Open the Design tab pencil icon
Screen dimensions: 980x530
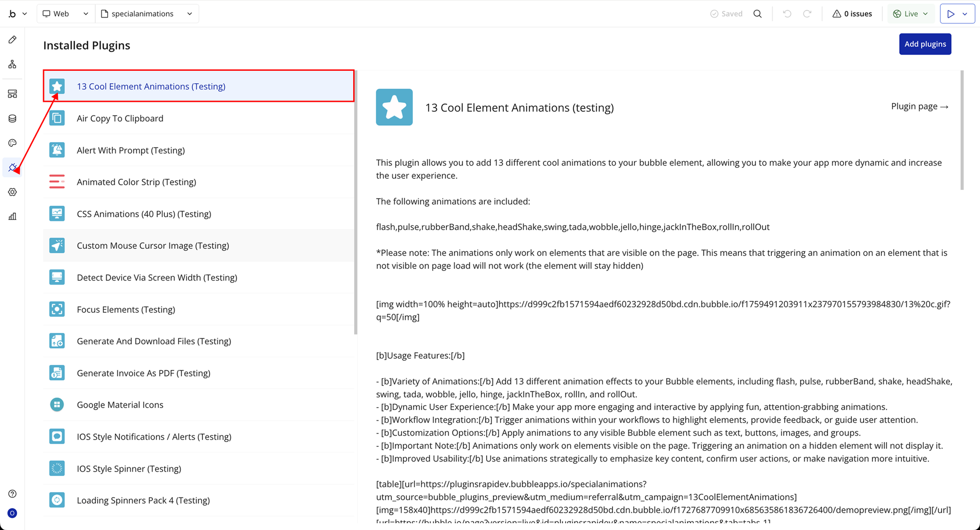(x=12, y=40)
